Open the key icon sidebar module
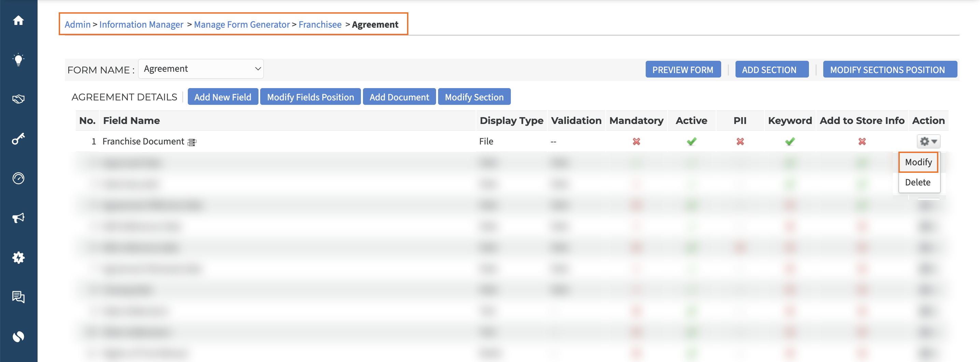 tap(18, 139)
